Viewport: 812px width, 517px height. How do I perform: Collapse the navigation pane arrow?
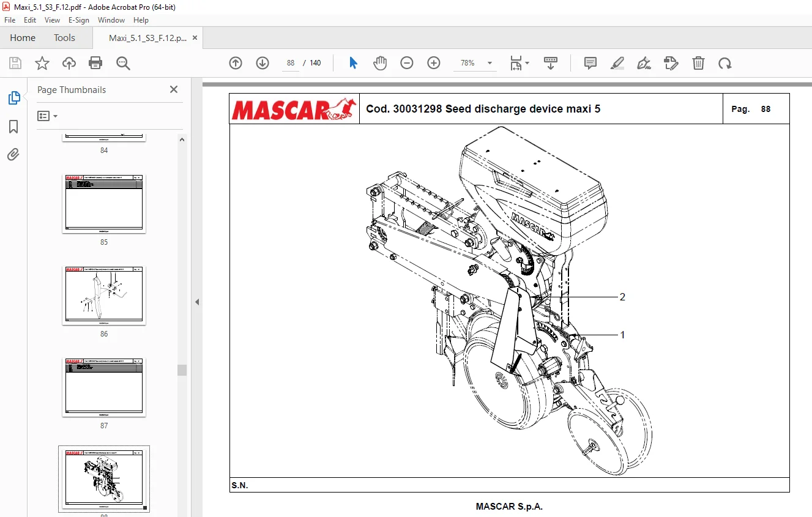tap(197, 302)
